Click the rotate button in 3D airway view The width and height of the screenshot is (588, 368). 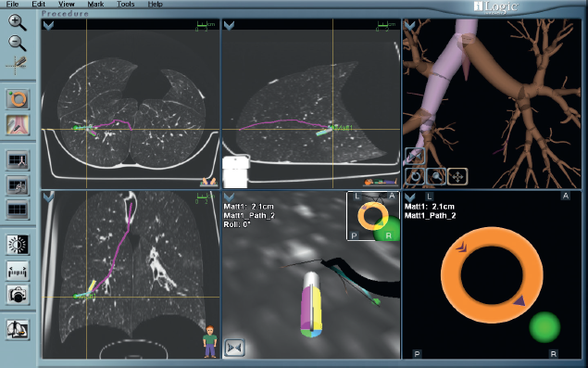click(415, 176)
